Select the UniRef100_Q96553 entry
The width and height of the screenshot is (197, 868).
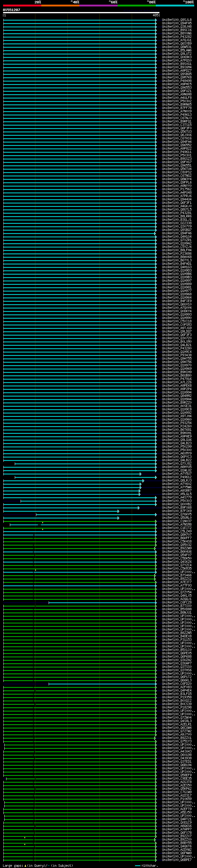(177, 88)
